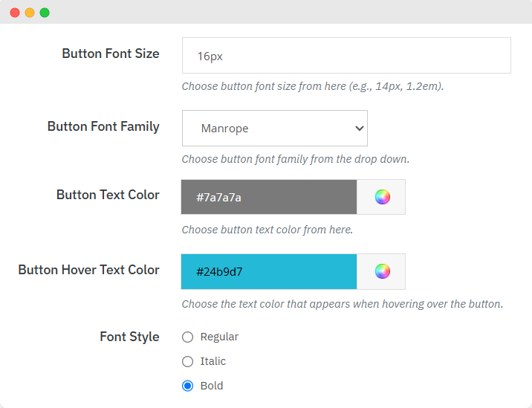Select the Regular font style option
This screenshot has width=532, height=408.
(187, 337)
